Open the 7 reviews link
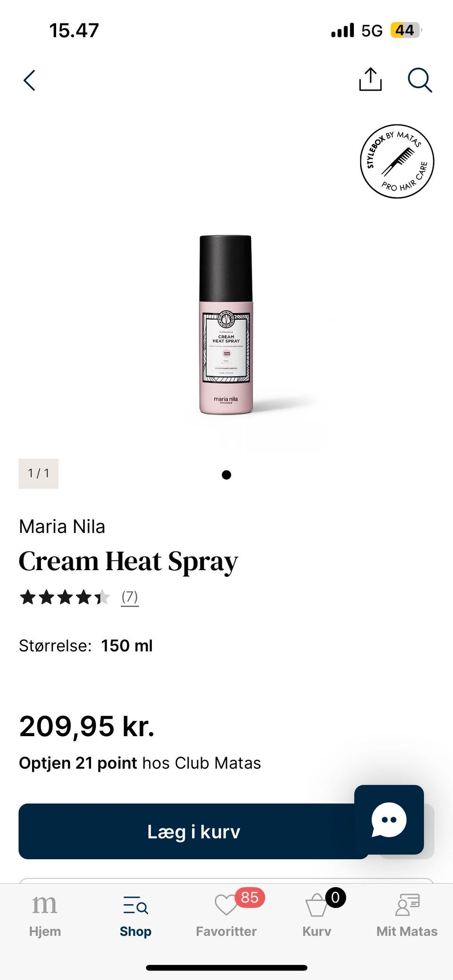 [130, 597]
